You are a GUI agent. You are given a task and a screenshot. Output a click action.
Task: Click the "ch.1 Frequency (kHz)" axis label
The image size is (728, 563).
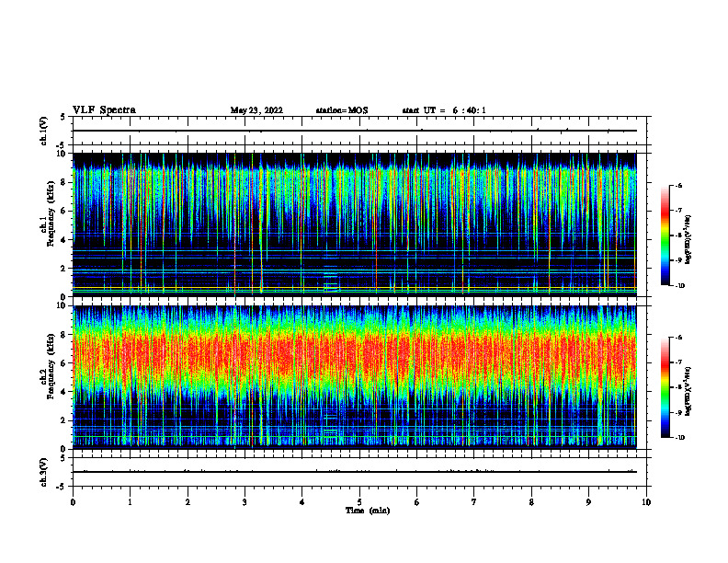coord(48,214)
